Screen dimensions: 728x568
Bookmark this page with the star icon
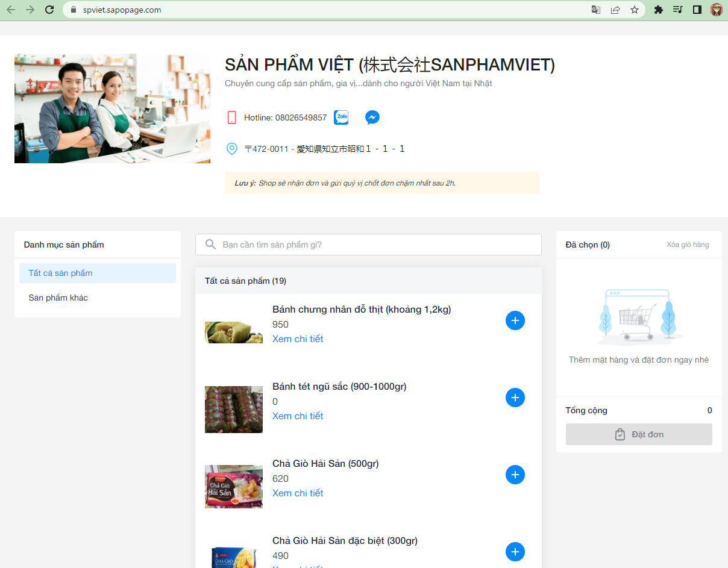point(635,10)
